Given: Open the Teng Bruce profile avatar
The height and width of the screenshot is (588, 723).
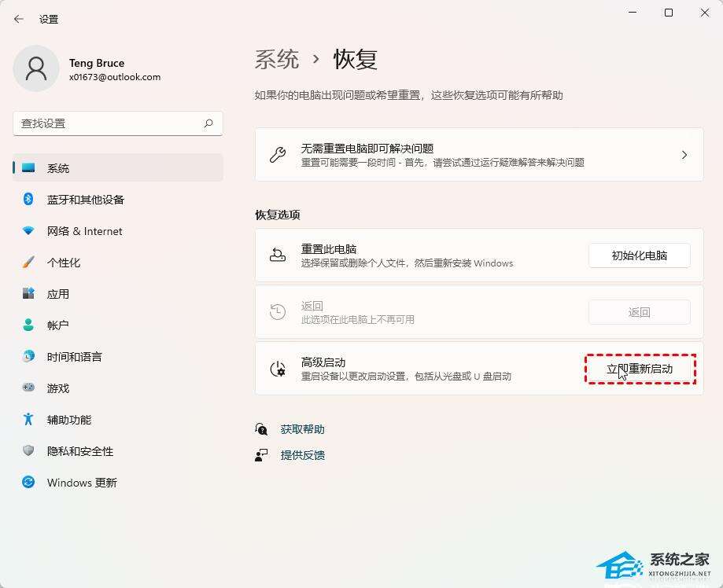Looking at the screenshot, I should coord(36,68).
